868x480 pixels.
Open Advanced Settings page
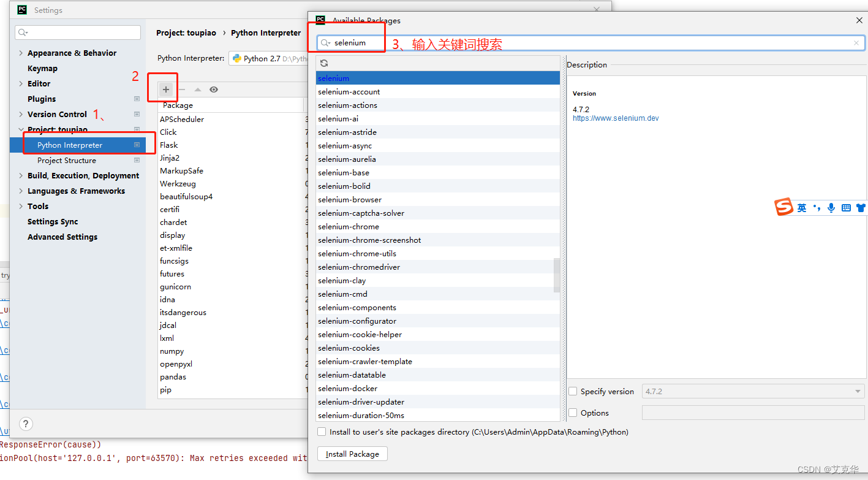click(62, 237)
